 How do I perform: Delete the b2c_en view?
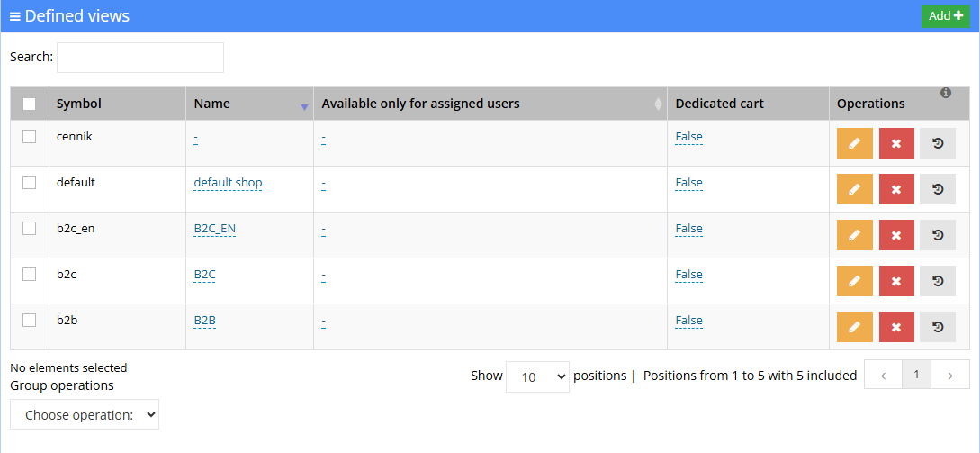896,235
